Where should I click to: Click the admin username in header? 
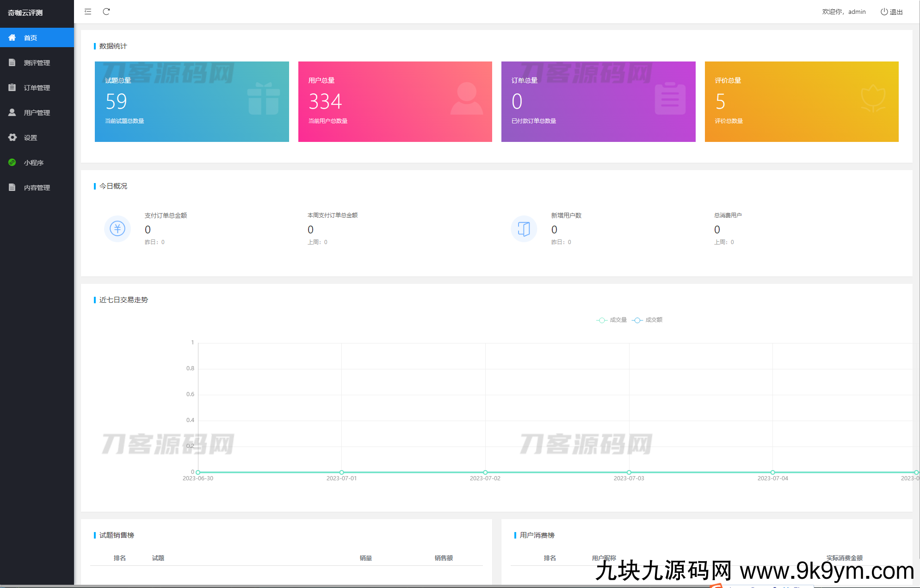tap(857, 12)
